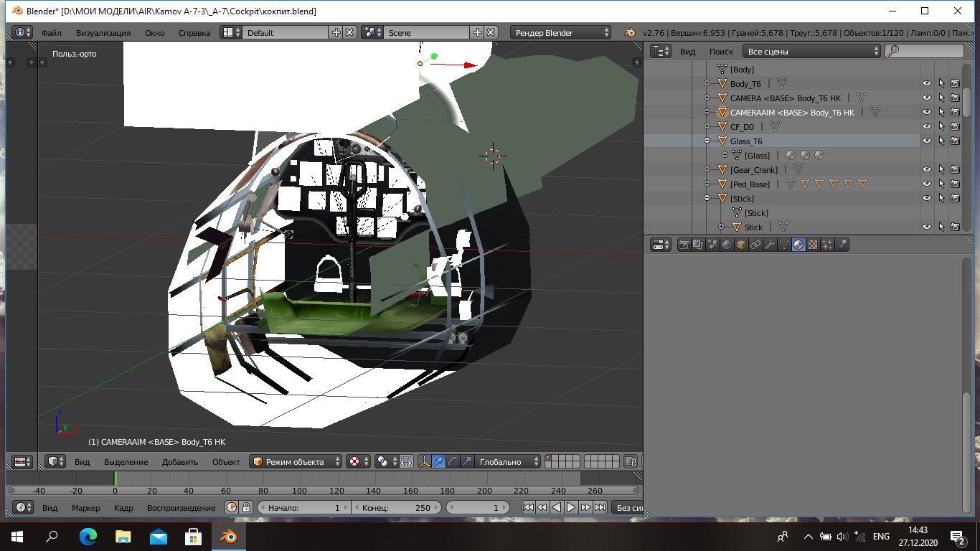
Task: Toggle renderability camera for Glass_T6
Action: 955,141
